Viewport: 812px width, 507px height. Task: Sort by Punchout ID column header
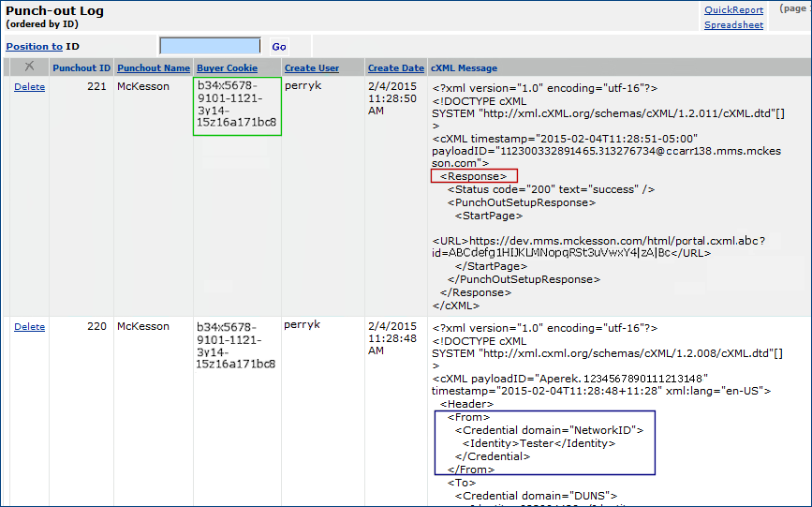coord(81,67)
